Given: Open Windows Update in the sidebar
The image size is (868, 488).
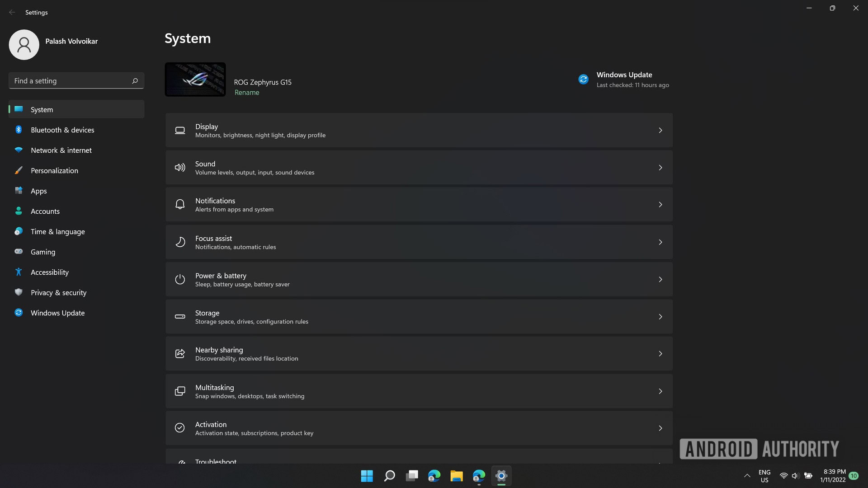Looking at the screenshot, I should tap(76, 313).
